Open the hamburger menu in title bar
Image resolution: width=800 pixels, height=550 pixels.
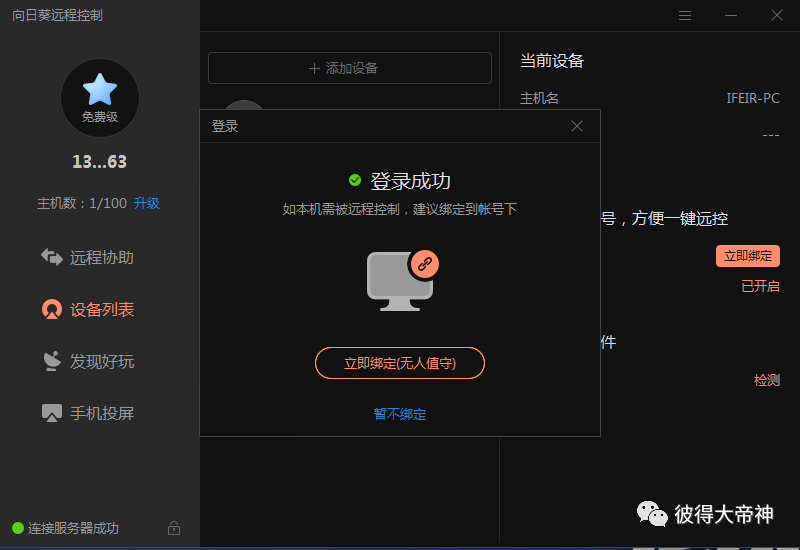[685, 16]
